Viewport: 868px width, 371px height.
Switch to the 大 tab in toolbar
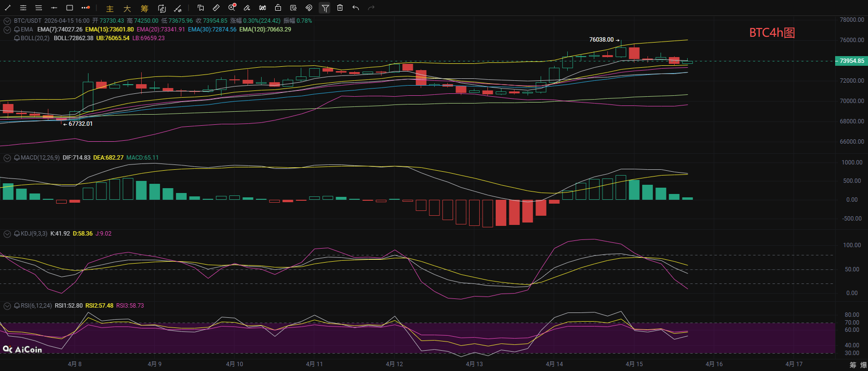click(x=127, y=9)
